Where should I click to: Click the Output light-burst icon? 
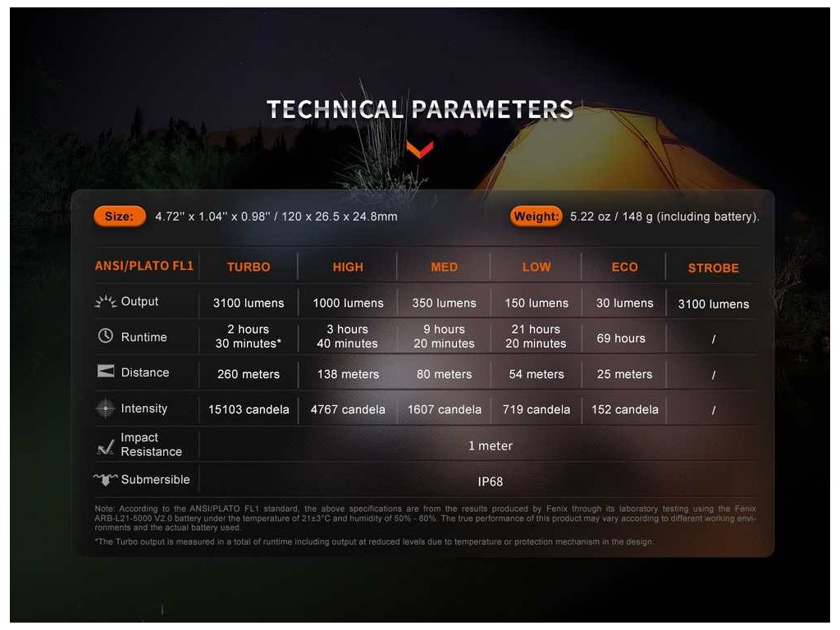click(106, 302)
